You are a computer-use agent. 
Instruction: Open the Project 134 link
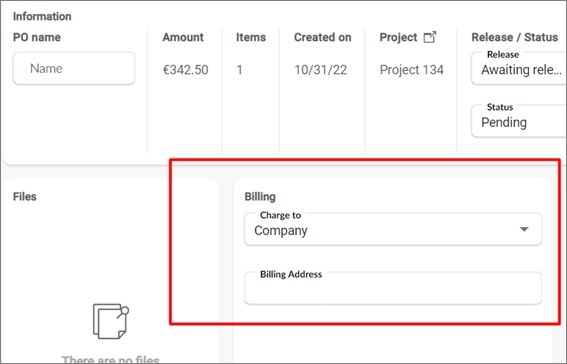point(412,70)
